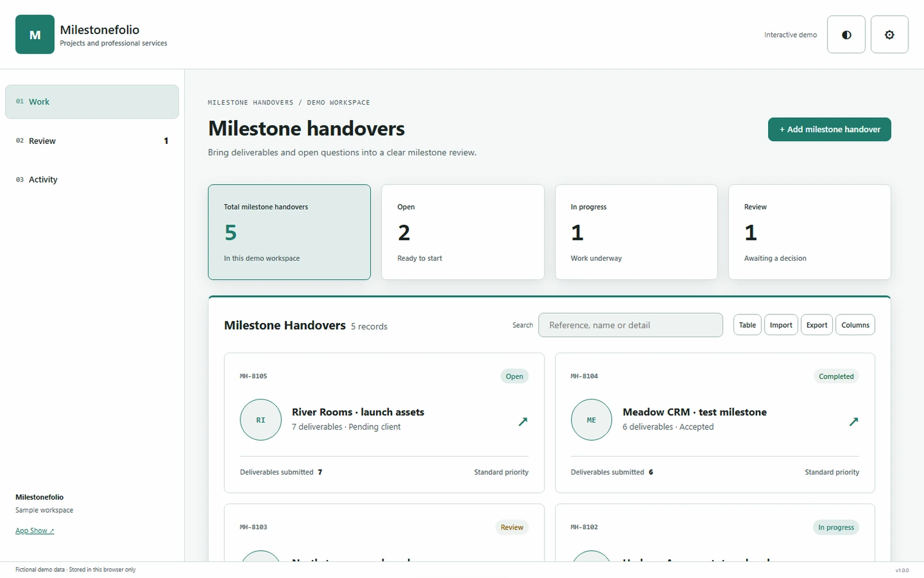Click "6 deliverables · Accepted" text

click(x=668, y=427)
